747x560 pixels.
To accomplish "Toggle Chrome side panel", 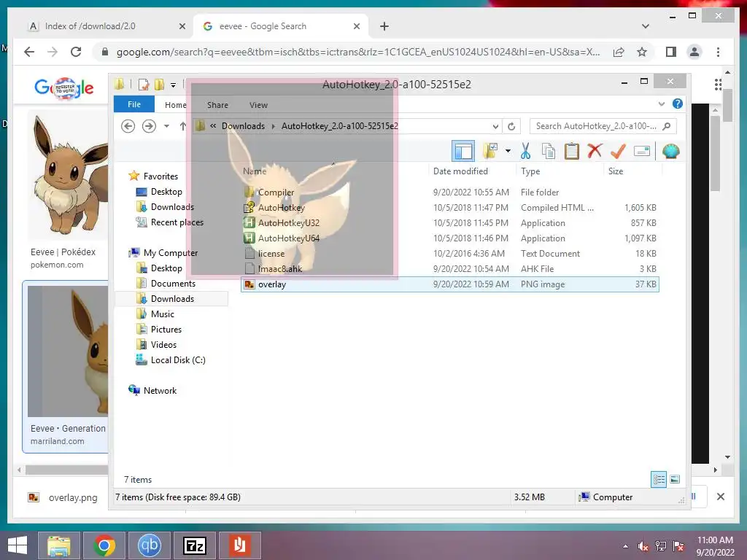I will (x=671, y=52).
